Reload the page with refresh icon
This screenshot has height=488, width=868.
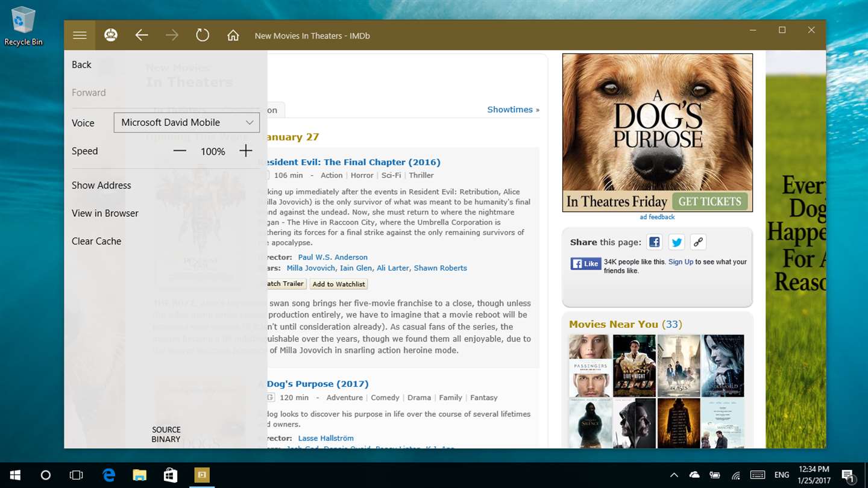[x=203, y=36]
